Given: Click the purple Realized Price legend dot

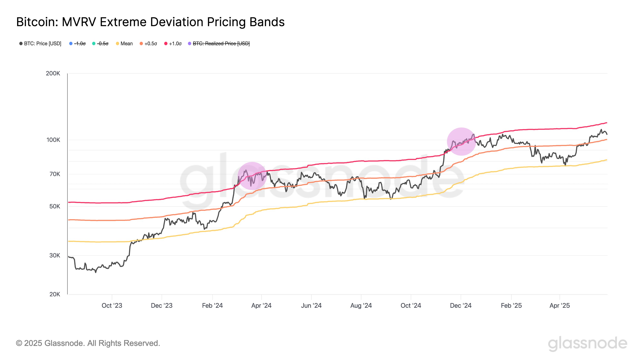Looking at the screenshot, I should pos(190,43).
